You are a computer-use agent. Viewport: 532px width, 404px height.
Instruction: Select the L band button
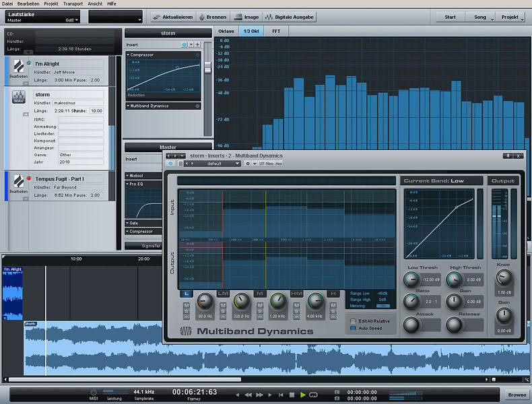pyautogui.click(x=187, y=294)
